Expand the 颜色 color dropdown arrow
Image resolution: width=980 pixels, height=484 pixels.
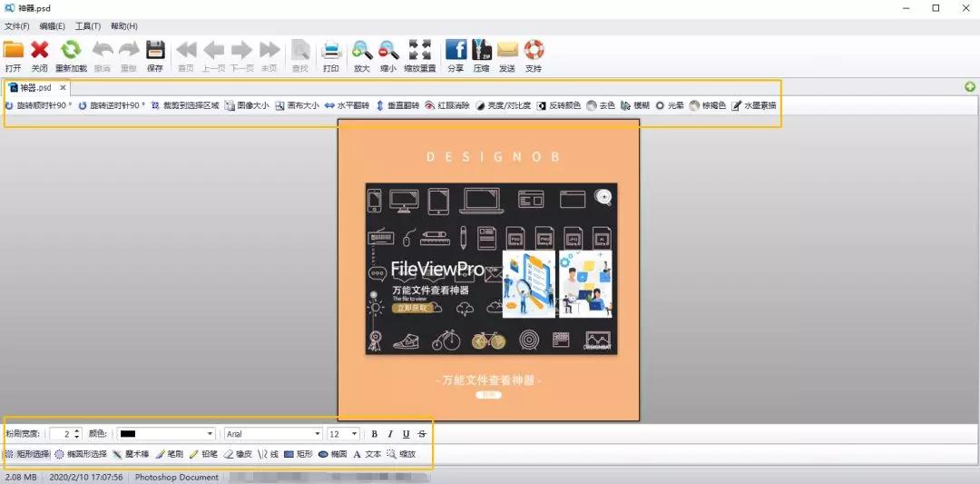click(x=211, y=434)
